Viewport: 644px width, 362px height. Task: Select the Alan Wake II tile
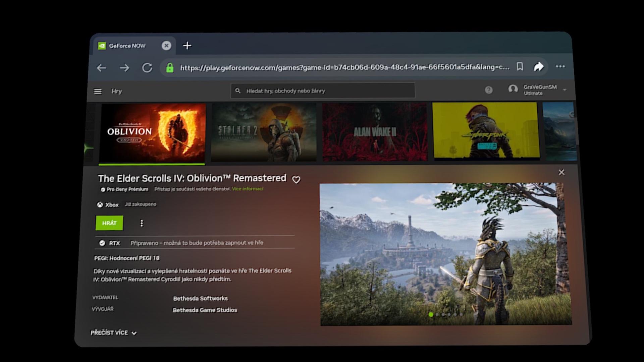375,132
